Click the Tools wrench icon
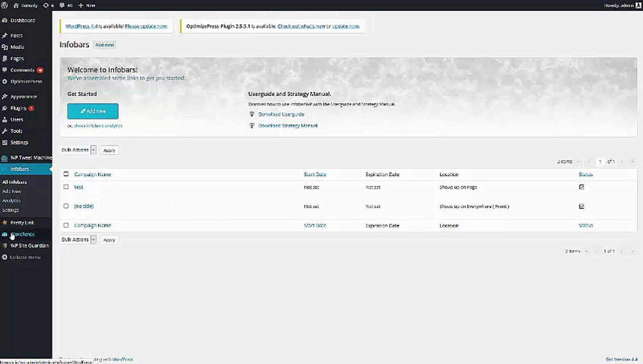643x364 pixels. pos(5,131)
